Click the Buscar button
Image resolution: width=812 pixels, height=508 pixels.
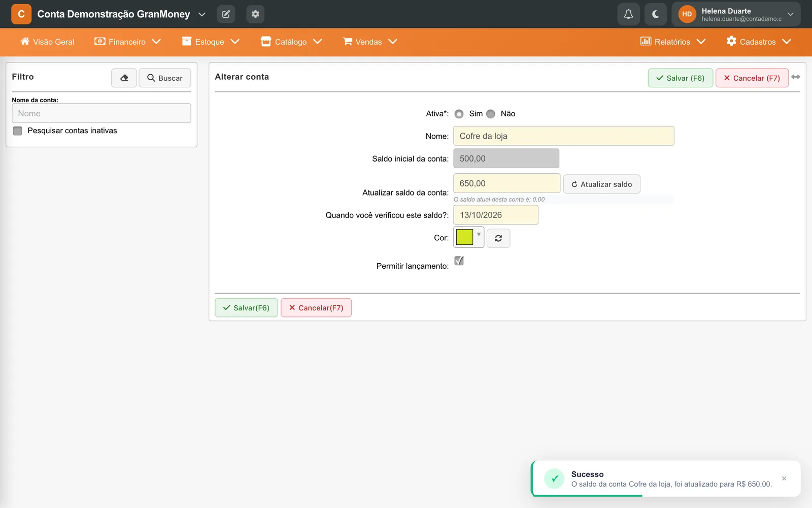click(x=165, y=78)
